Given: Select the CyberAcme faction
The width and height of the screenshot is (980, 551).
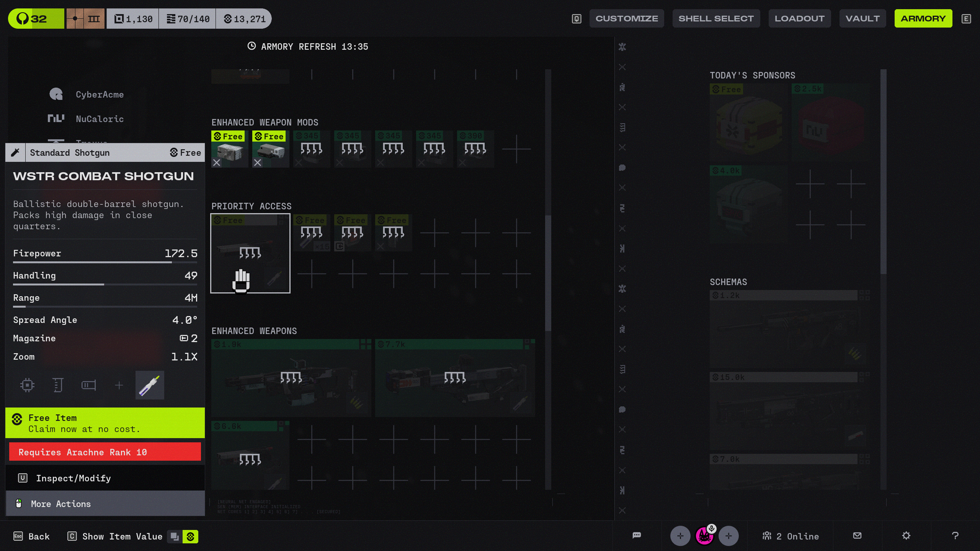Looking at the screenshot, I should (x=99, y=95).
